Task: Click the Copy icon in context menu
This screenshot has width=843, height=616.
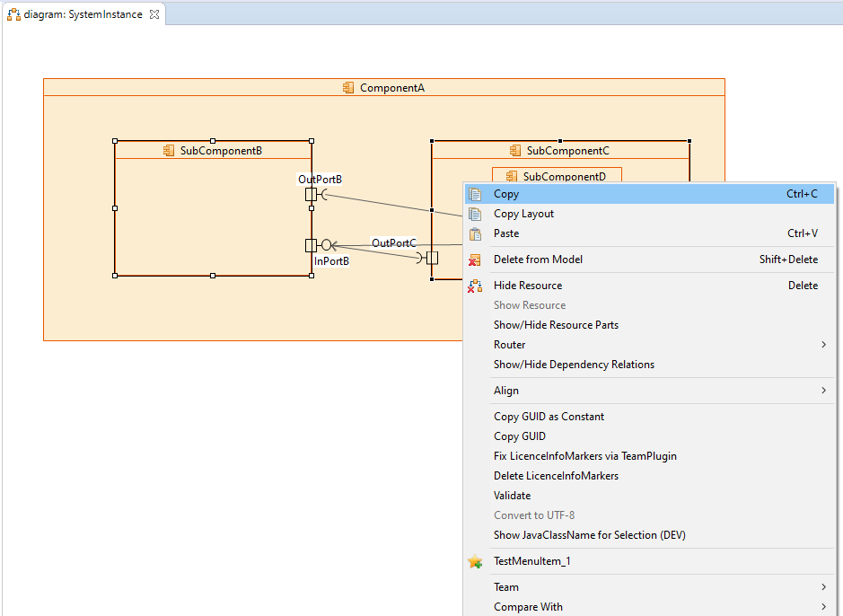Action: (x=475, y=194)
